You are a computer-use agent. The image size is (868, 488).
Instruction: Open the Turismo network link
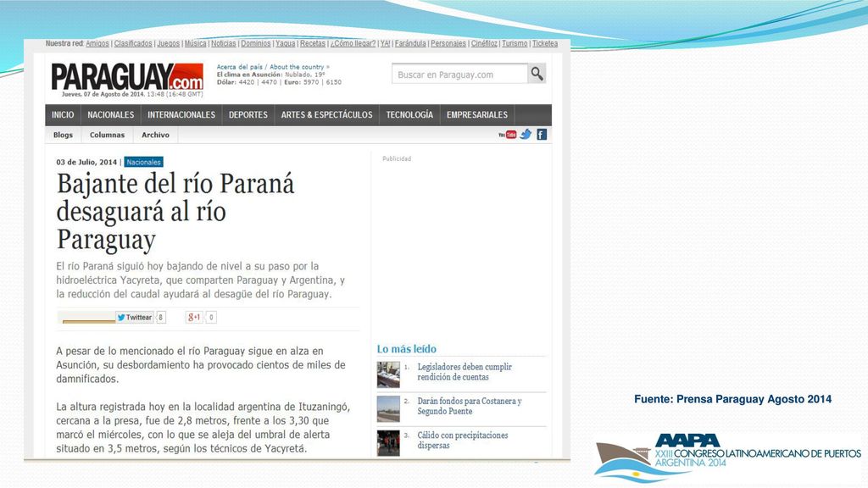coord(515,43)
